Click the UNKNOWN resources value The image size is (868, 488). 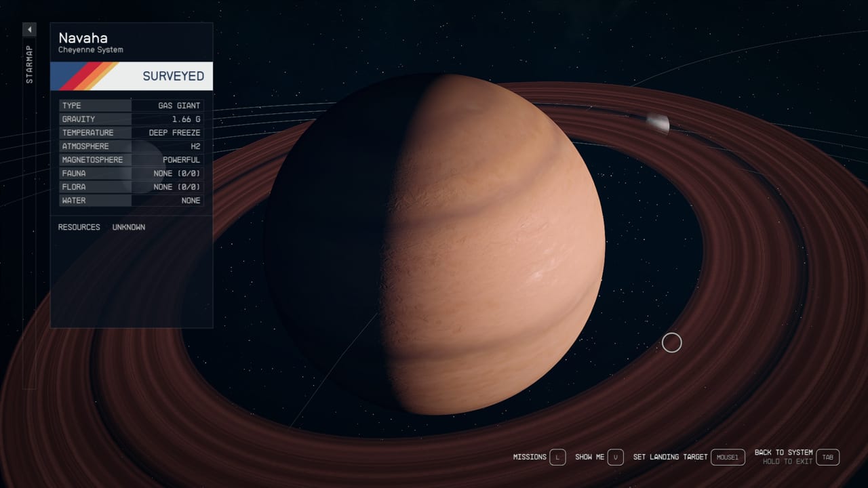click(x=129, y=227)
